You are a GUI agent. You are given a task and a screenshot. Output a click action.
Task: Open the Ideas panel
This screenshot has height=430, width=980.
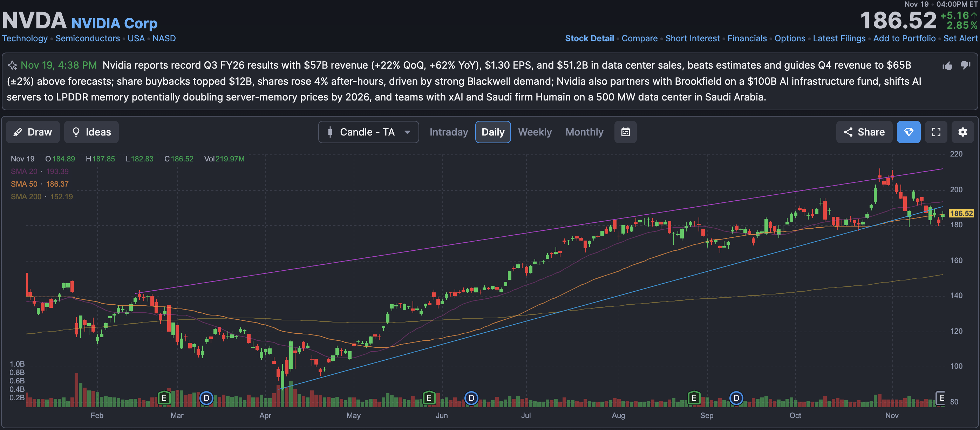[x=91, y=132]
